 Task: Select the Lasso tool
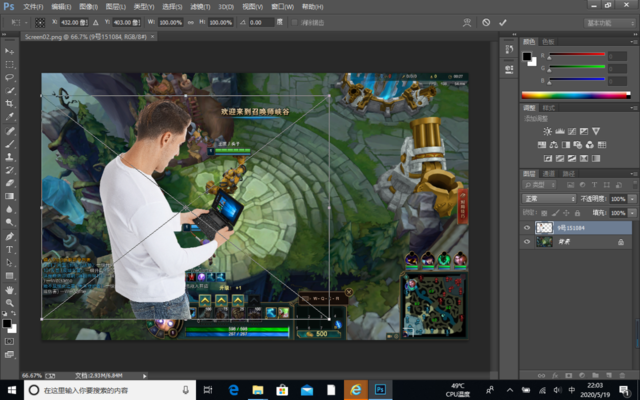pos(9,78)
